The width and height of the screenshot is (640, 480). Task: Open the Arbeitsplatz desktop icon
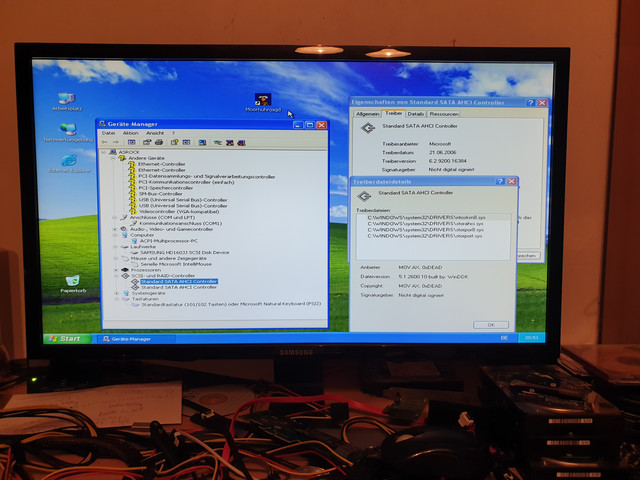click(x=67, y=102)
